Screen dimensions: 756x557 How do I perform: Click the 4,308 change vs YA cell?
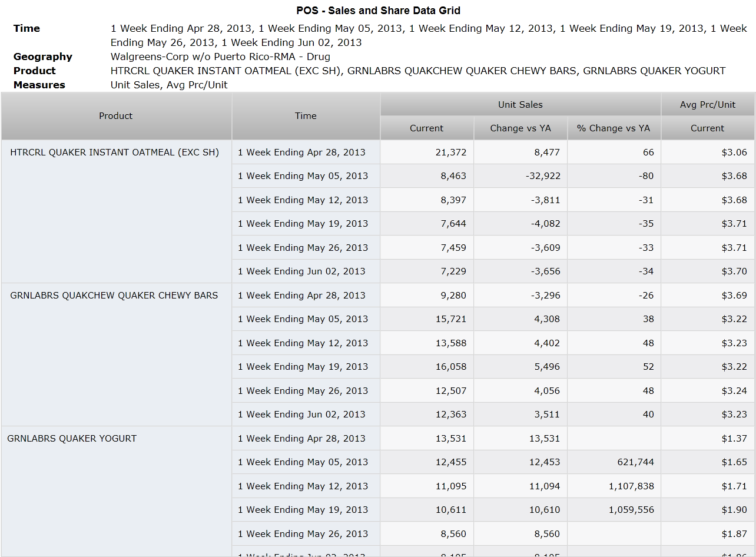coord(520,319)
